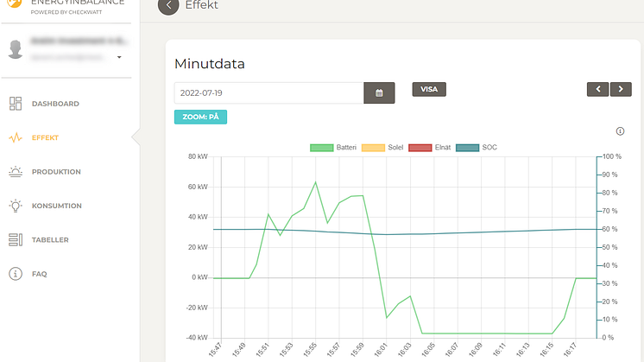This screenshot has height=362, width=644.
Task: Click the Konsumtion lightbulb icon
Action: 16,206
